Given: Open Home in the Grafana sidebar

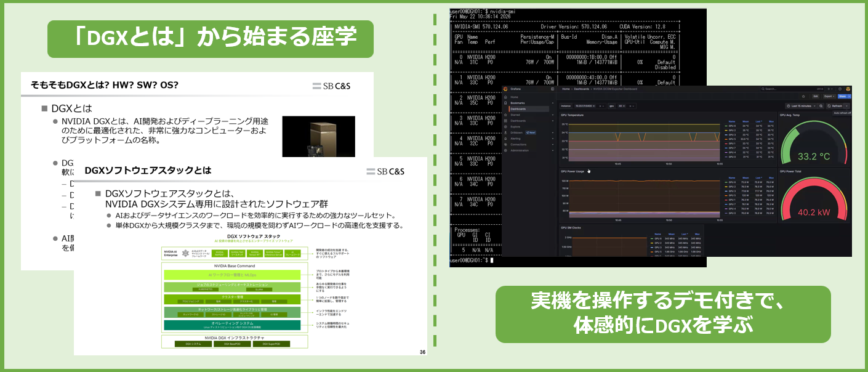Looking at the screenshot, I should (514, 97).
